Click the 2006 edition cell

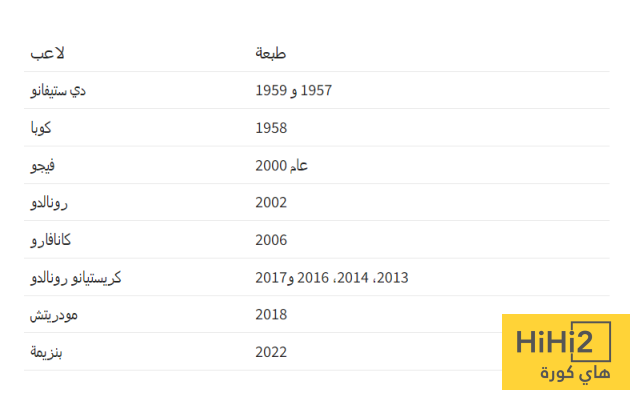[x=271, y=240]
